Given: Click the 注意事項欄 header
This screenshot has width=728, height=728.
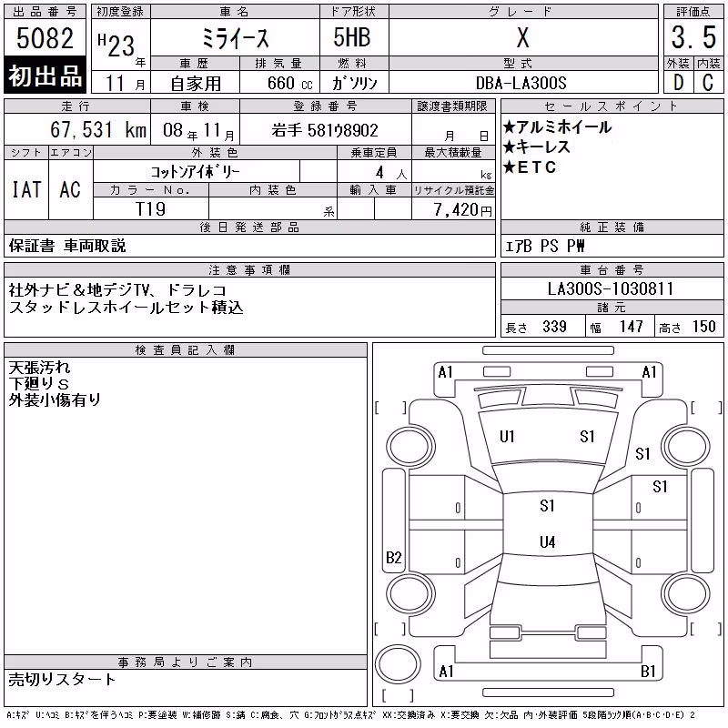Looking at the screenshot, I should tap(249, 270).
